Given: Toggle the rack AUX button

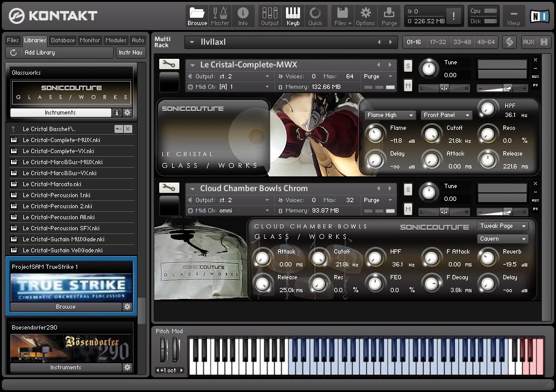Looking at the screenshot, I should [528, 42].
